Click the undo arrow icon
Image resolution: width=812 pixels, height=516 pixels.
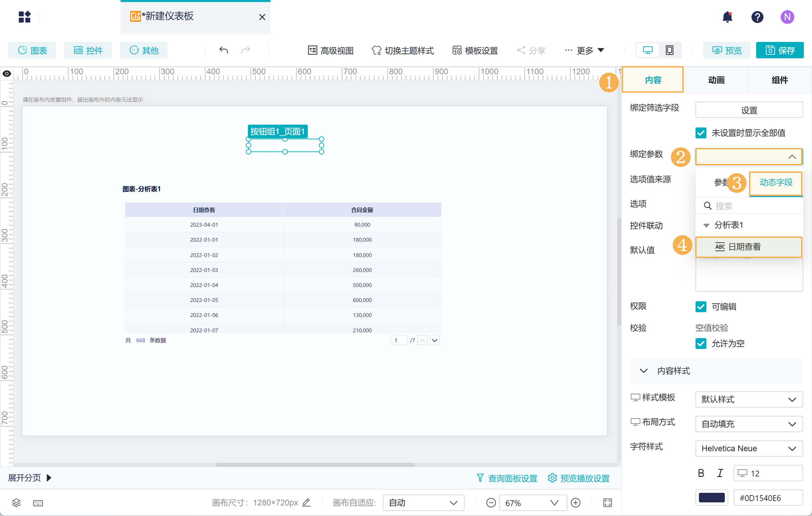(x=223, y=50)
